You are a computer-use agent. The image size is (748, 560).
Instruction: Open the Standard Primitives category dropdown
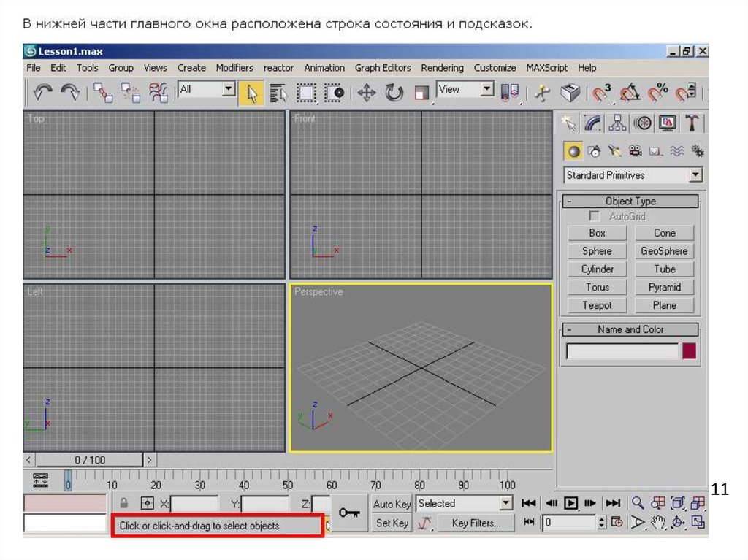(x=695, y=175)
